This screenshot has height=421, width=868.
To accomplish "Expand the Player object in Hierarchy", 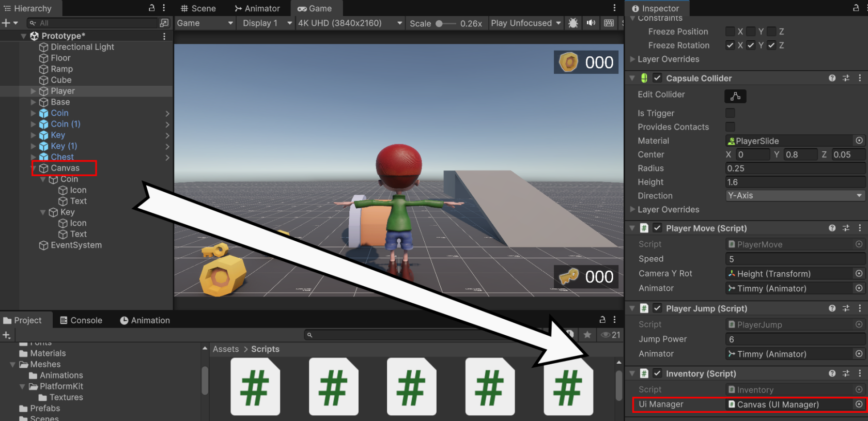I will [34, 91].
